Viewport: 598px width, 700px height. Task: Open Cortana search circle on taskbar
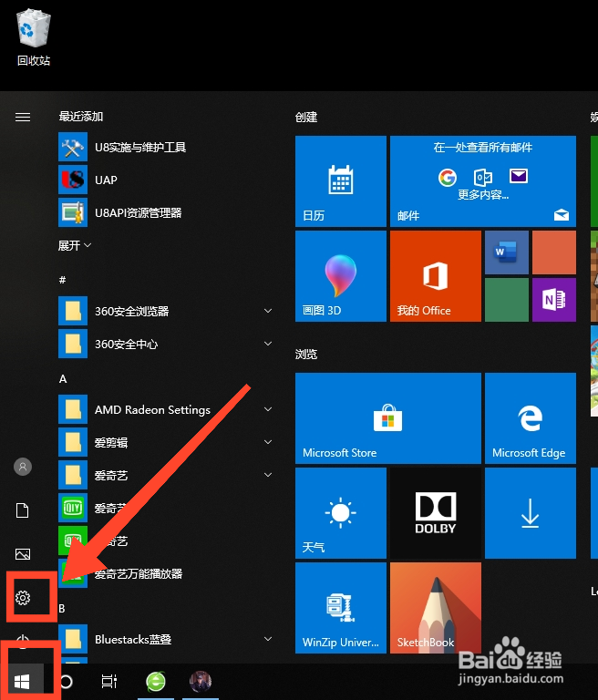[67, 681]
